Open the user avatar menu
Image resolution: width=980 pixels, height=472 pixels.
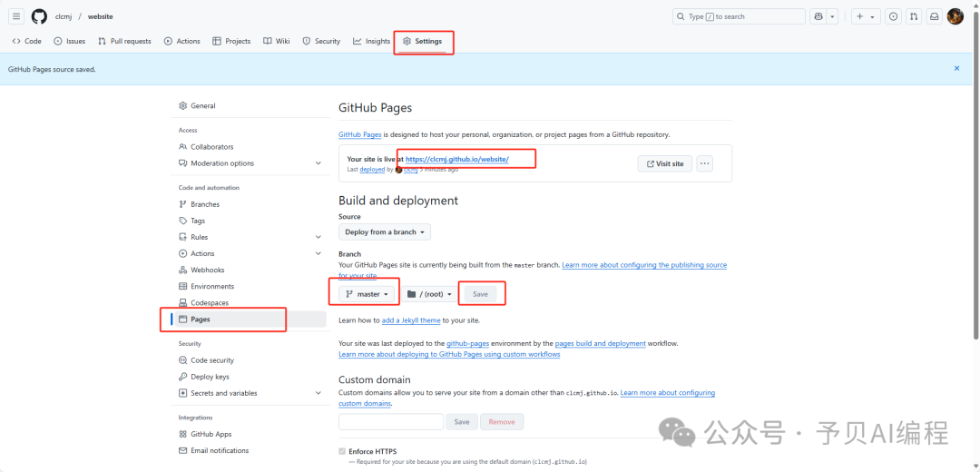[955, 17]
